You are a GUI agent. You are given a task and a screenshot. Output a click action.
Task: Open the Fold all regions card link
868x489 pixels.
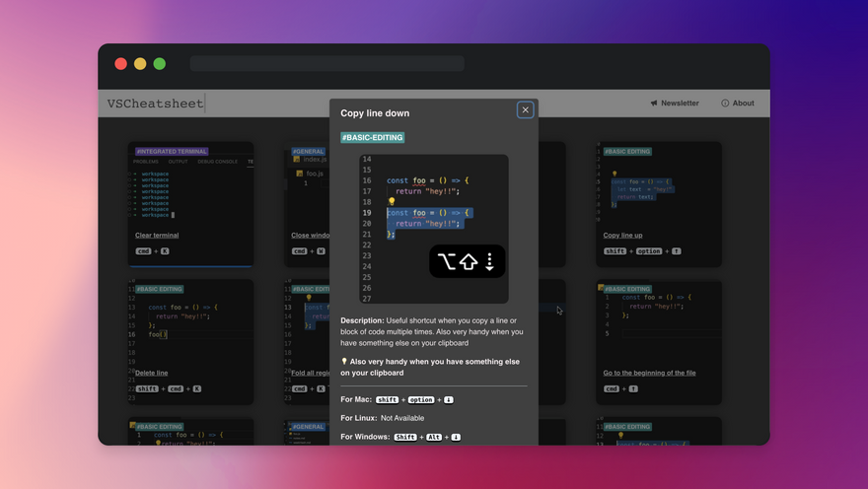point(310,373)
